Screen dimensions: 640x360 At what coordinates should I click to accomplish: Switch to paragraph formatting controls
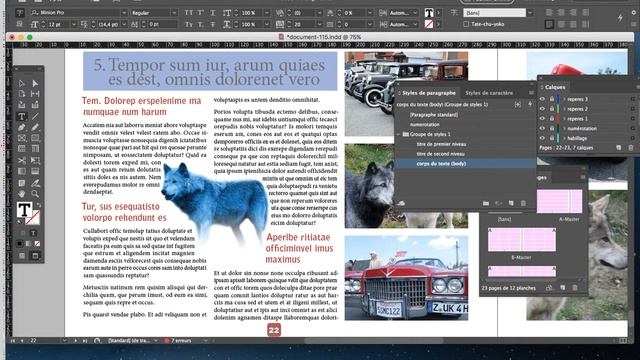coord(20,24)
